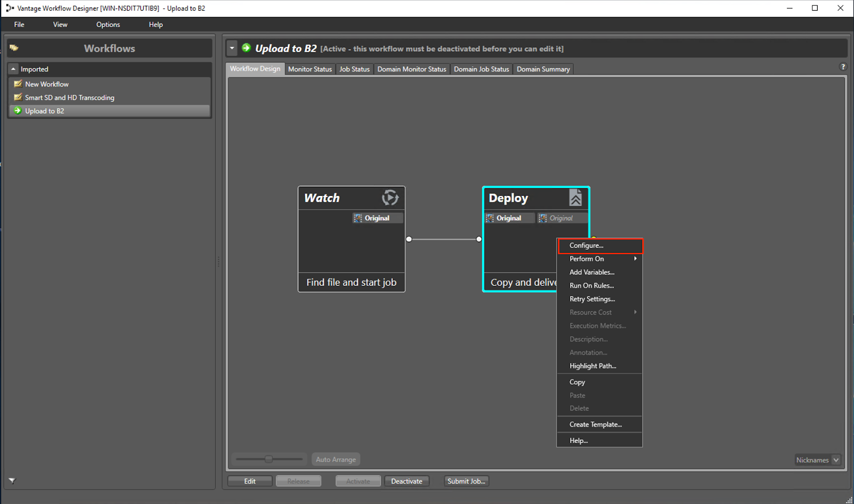Screen dimensions: 854x504
Task: Switch to the Domain Job Status tab
Action: tap(481, 69)
